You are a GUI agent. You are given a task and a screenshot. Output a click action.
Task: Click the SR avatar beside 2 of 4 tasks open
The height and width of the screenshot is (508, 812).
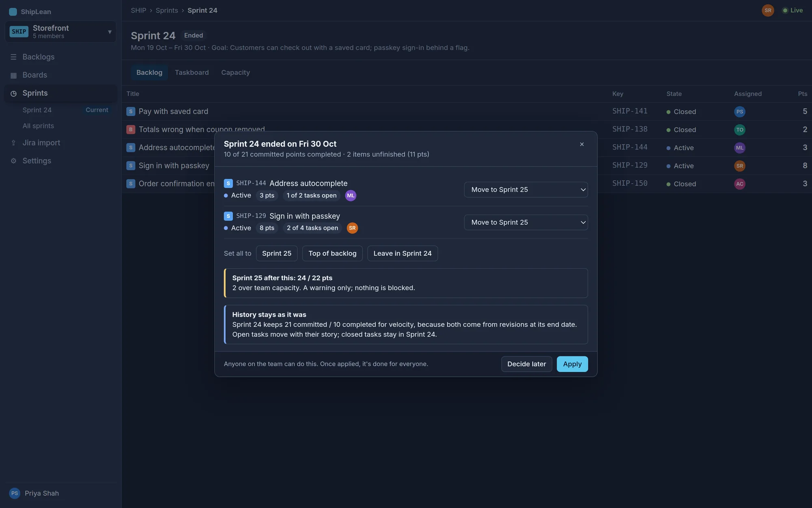(352, 228)
